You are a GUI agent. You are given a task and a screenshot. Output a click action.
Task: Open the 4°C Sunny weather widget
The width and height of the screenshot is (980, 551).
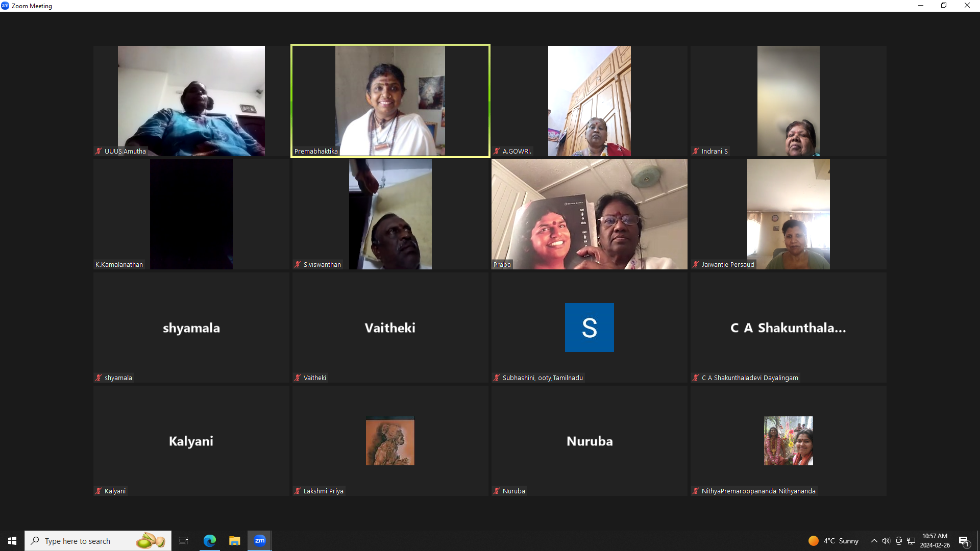tap(834, 541)
